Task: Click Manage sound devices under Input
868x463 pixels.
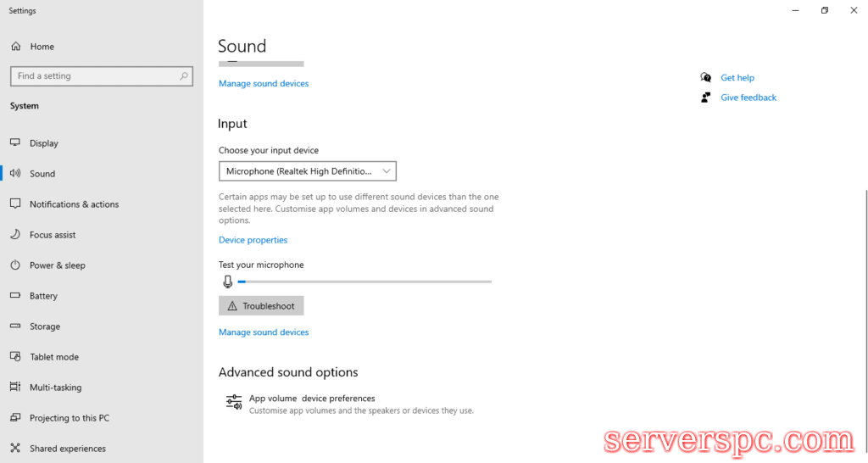Action: click(264, 332)
